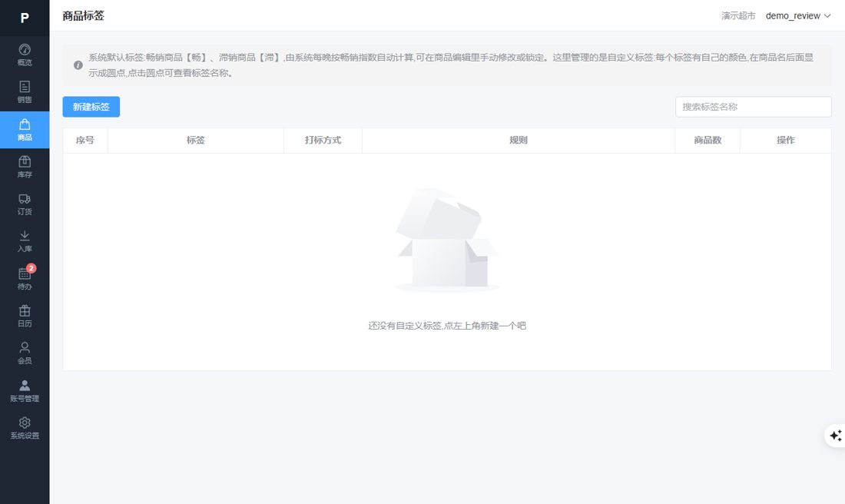Screen dimensions: 845x504
Task: Select the 商品 products sidebar item
Action: (x=25, y=130)
